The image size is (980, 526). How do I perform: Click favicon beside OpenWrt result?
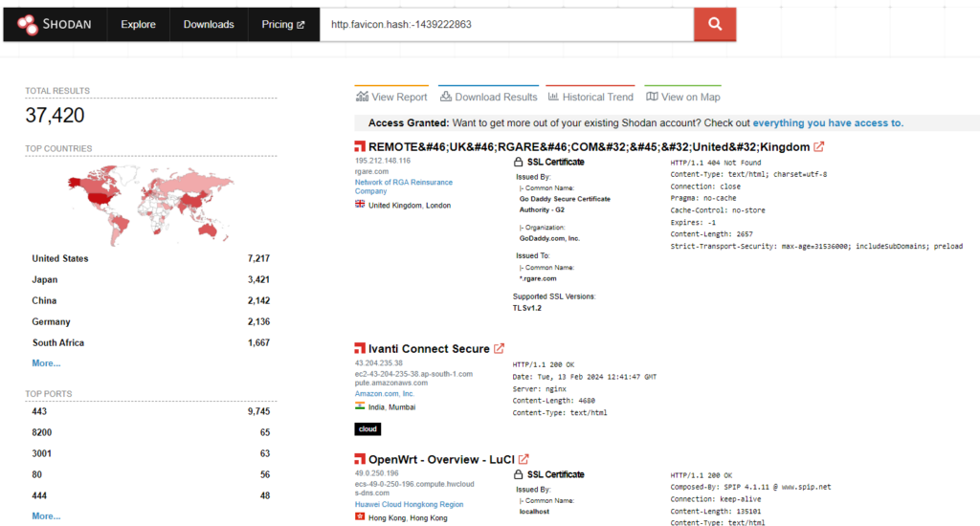point(360,459)
